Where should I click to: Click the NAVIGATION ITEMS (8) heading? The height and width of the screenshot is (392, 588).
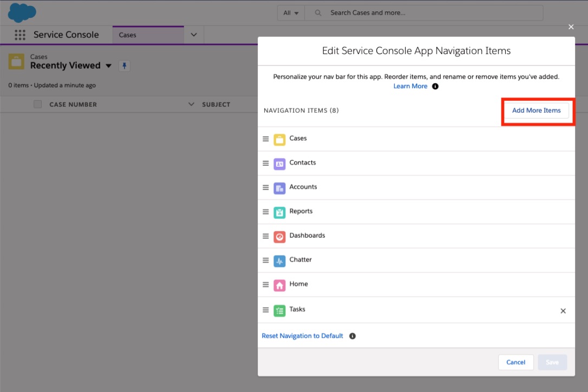(301, 110)
